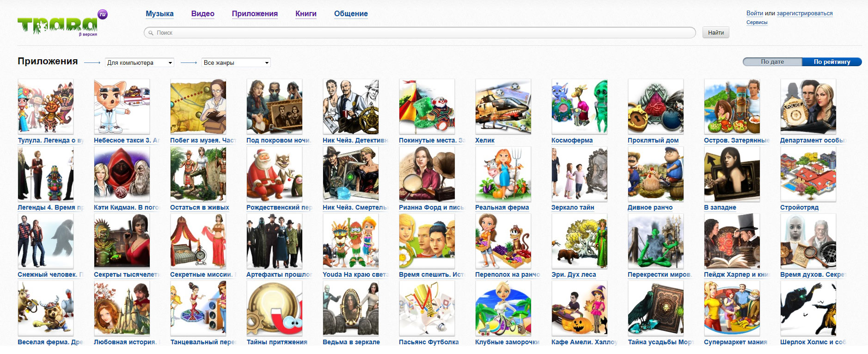
Task: Select the Проклятый дом game icon
Action: click(655, 107)
